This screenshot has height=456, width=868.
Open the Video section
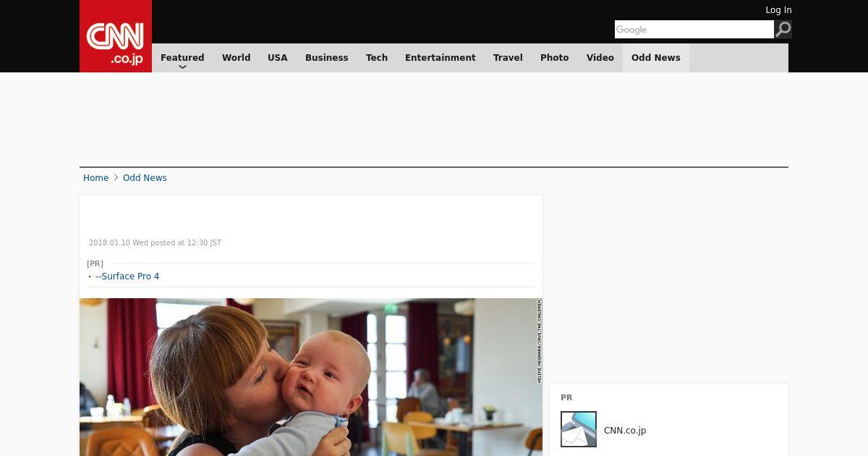click(x=600, y=58)
